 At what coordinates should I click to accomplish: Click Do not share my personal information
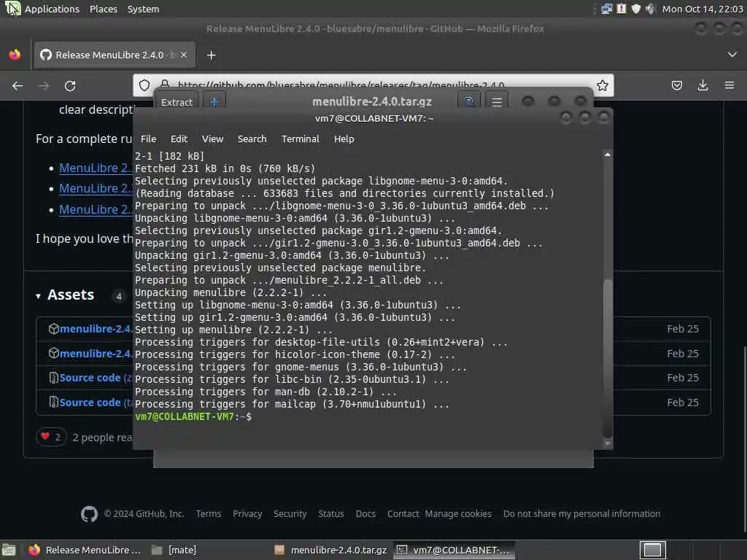click(581, 514)
